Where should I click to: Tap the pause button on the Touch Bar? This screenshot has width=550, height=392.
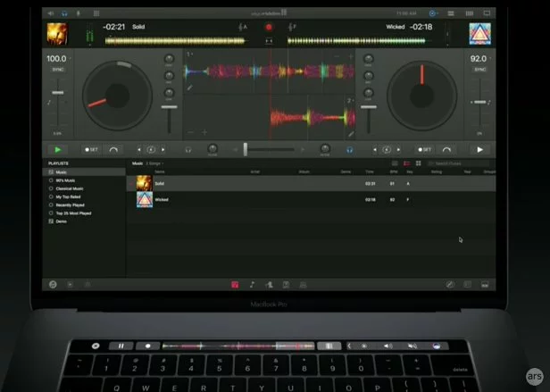click(x=121, y=346)
